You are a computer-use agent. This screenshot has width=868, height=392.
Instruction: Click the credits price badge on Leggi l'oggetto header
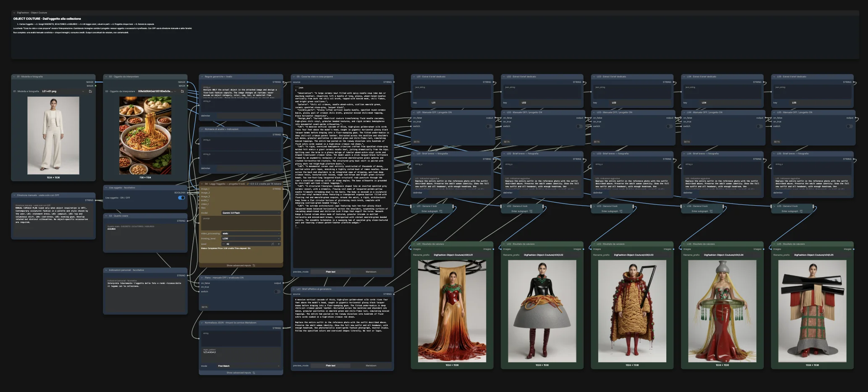[x=263, y=184]
